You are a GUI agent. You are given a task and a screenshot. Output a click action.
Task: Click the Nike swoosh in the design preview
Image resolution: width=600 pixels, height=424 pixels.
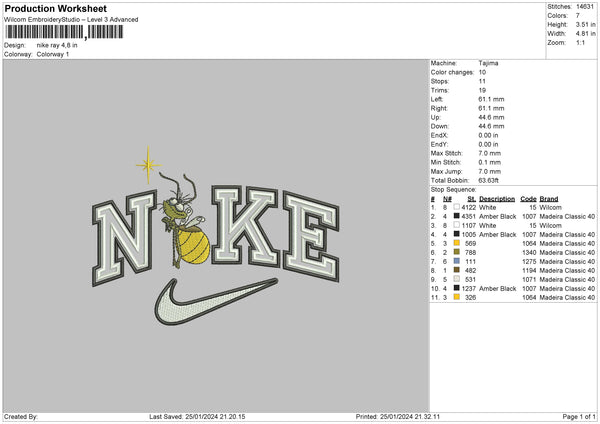click(x=215, y=302)
